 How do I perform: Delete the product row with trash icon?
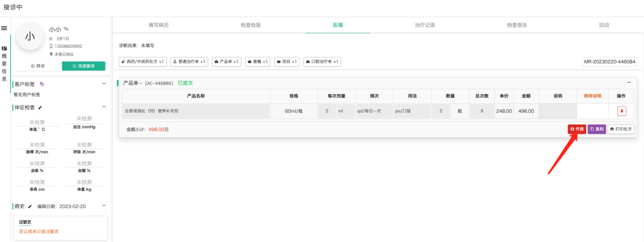point(622,111)
